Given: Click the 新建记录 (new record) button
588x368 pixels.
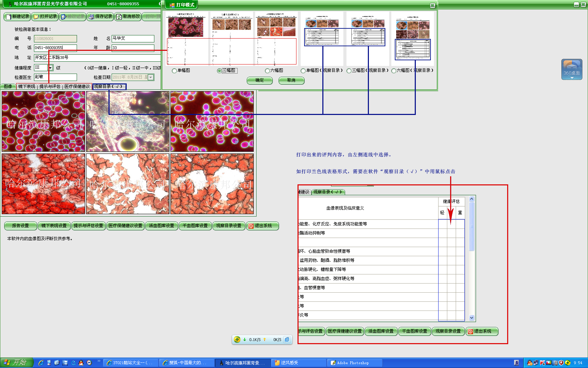Looking at the screenshot, I should click(17, 16).
